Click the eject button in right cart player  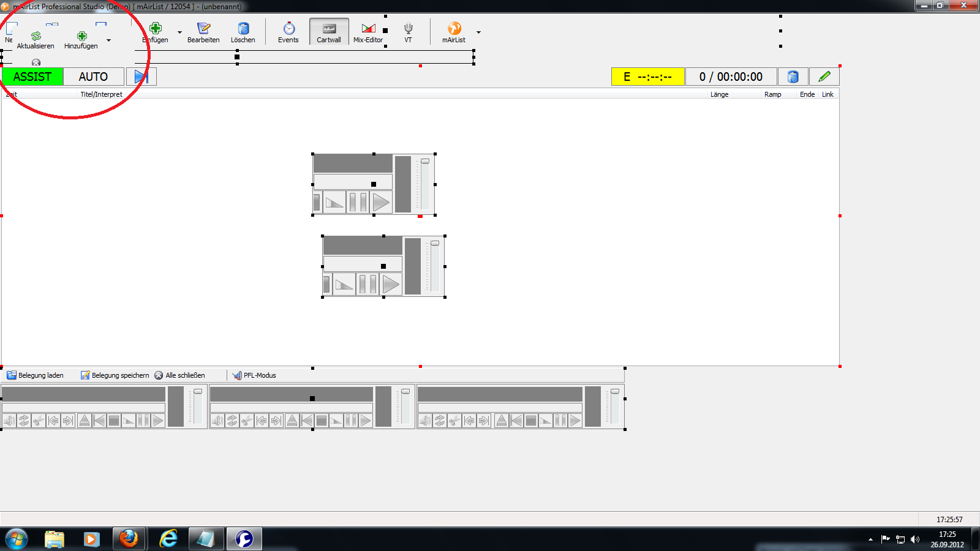coord(502,421)
